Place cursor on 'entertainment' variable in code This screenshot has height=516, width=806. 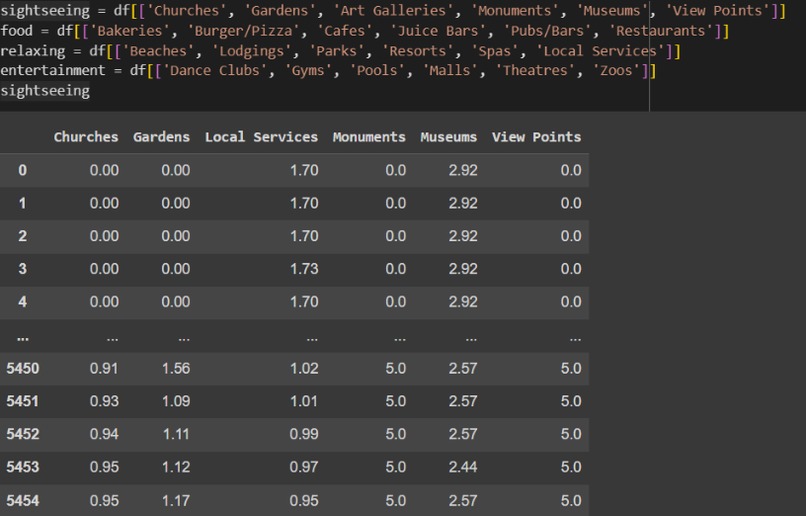click(52, 70)
